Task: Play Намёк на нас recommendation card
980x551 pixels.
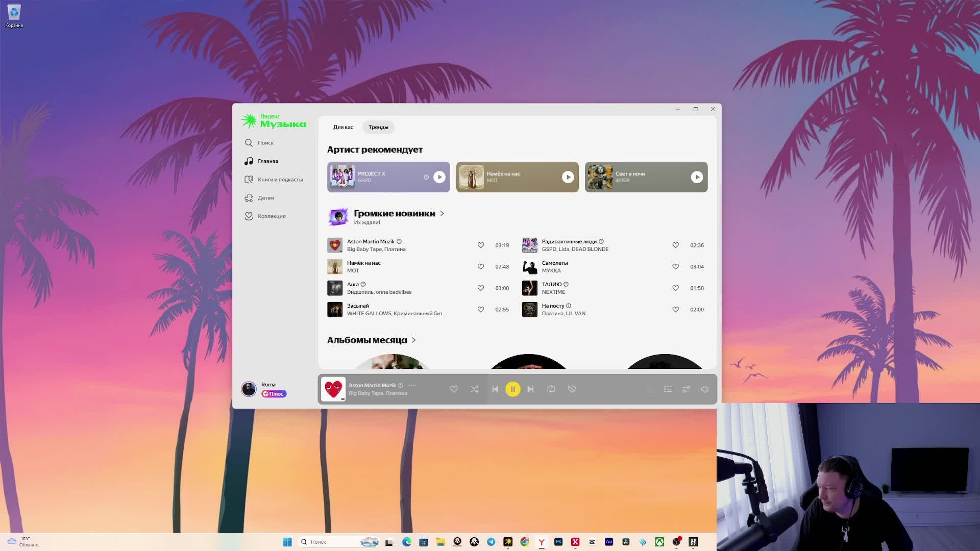Action: point(568,177)
